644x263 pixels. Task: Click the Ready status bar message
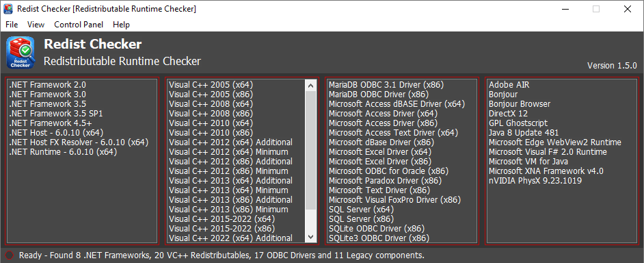click(x=222, y=255)
